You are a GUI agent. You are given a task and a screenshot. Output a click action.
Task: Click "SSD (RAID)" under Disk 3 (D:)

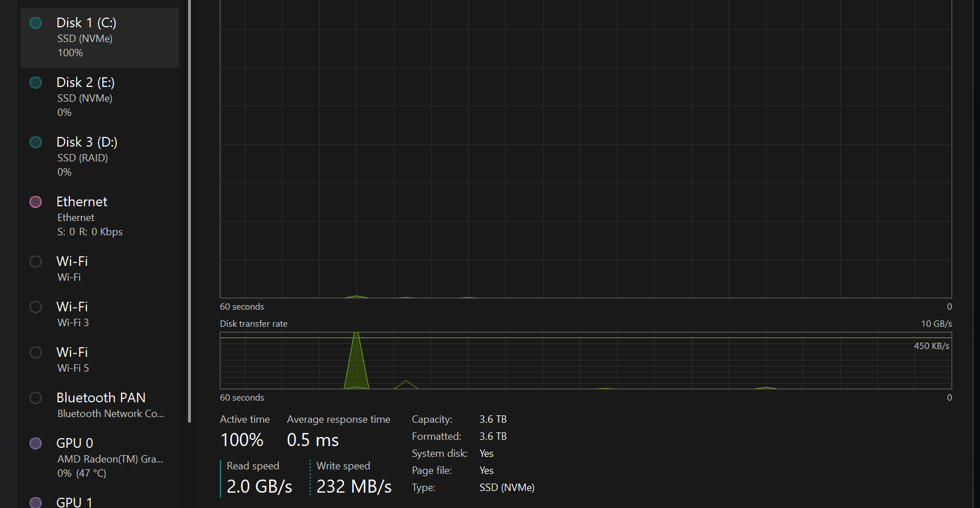tap(82, 158)
